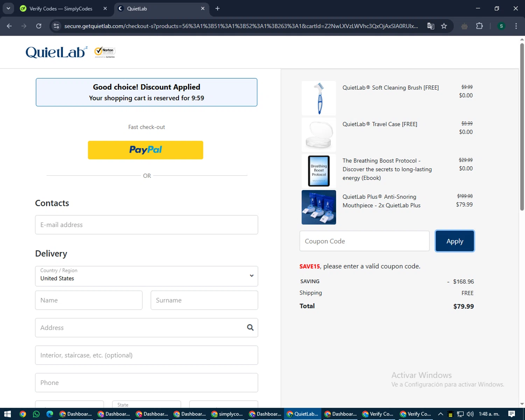The height and width of the screenshot is (420, 525).
Task: Click the QuietLab logo
Action: coord(56,52)
